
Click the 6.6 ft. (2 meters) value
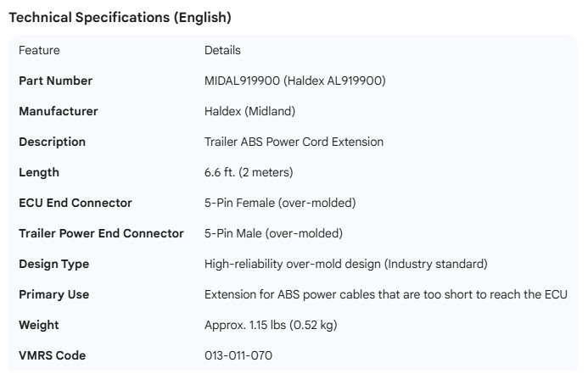point(249,172)
